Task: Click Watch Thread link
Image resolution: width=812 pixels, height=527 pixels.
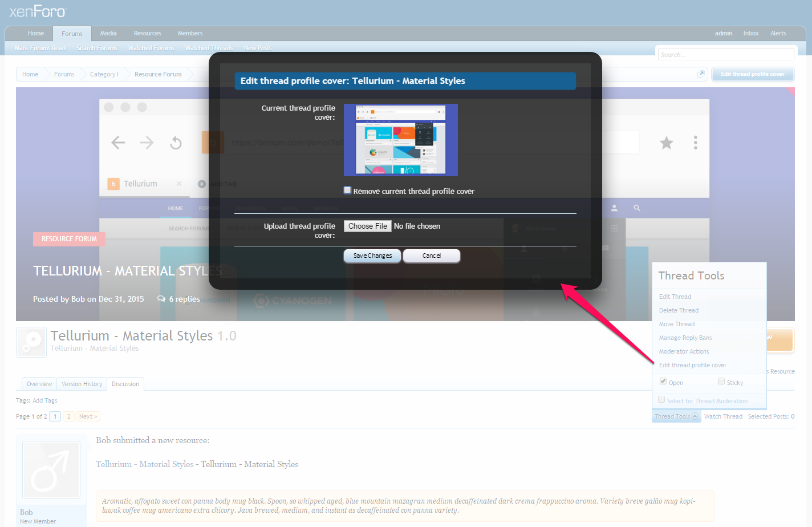Action: tap(723, 416)
